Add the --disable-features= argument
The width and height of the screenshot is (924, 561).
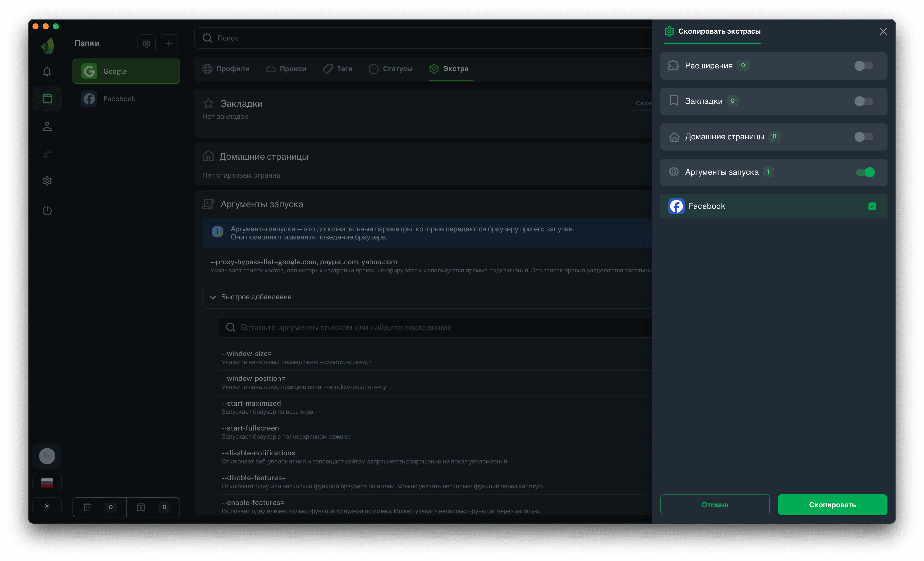pyautogui.click(x=435, y=481)
